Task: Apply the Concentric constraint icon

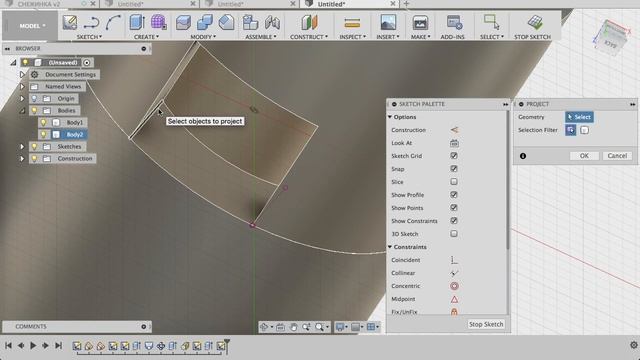Action: click(x=454, y=286)
